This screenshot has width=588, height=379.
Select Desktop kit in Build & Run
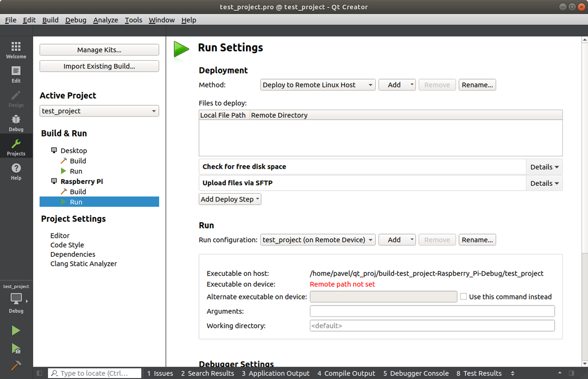(x=74, y=151)
